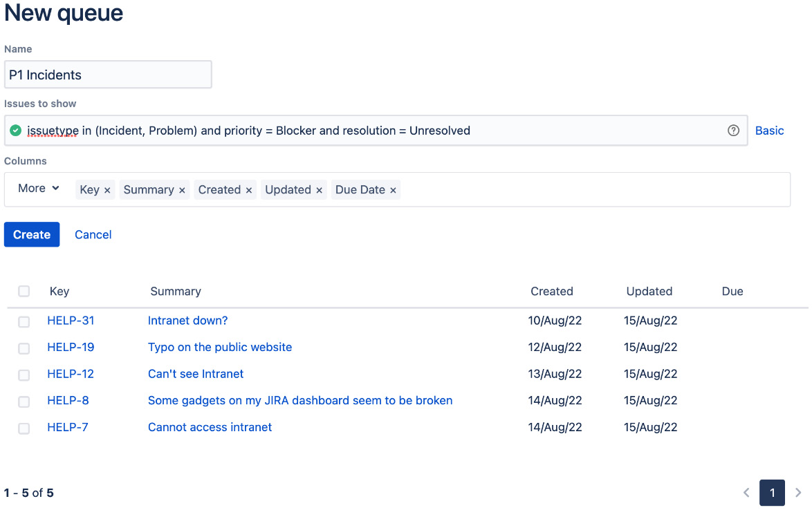The height and width of the screenshot is (510, 812).
Task: Remove the Summary column with its x icon
Action: (x=181, y=189)
